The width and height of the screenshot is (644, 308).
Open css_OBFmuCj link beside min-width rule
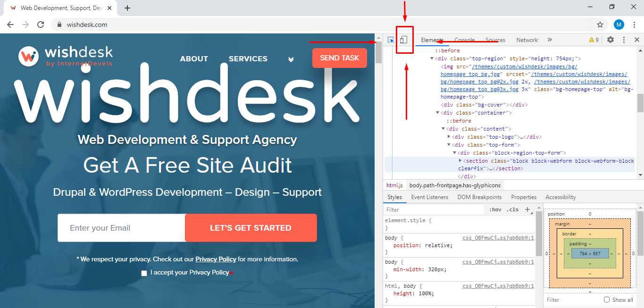click(x=498, y=262)
